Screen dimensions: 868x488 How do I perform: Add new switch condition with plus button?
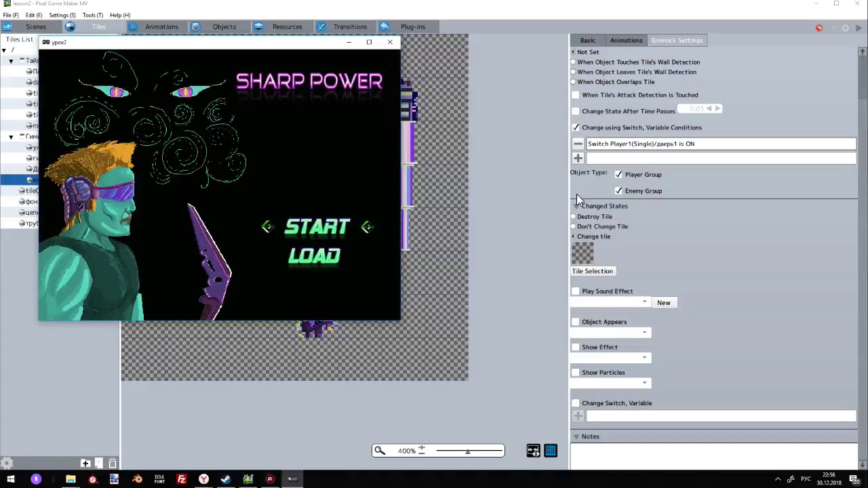pyautogui.click(x=578, y=159)
